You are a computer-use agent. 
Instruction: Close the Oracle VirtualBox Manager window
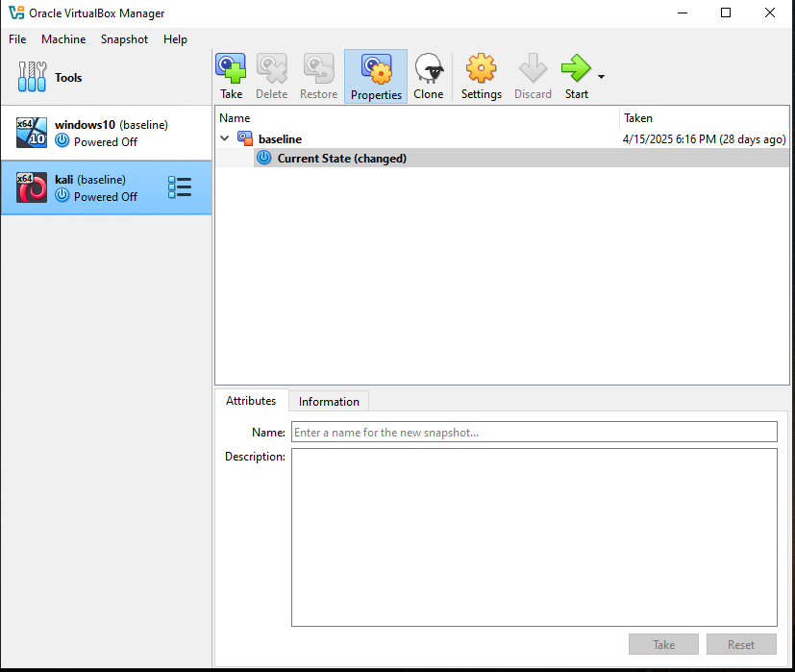click(x=770, y=12)
